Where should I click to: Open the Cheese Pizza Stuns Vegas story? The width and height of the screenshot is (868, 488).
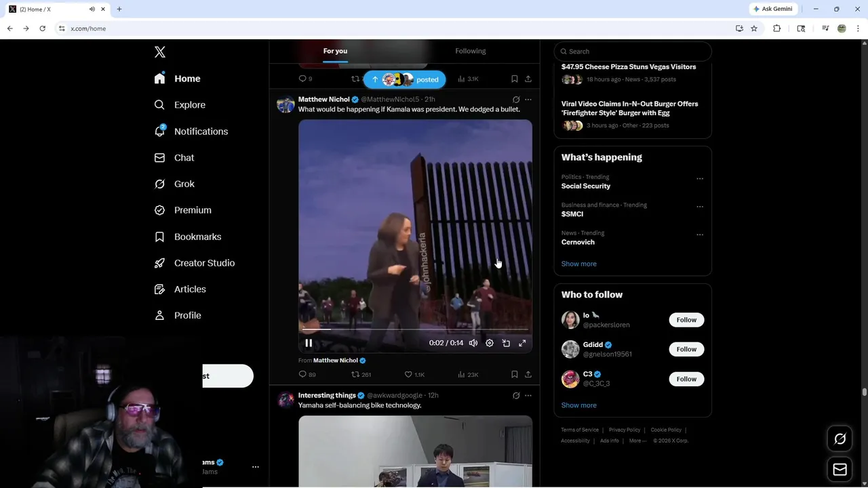pyautogui.click(x=633, y=75)
